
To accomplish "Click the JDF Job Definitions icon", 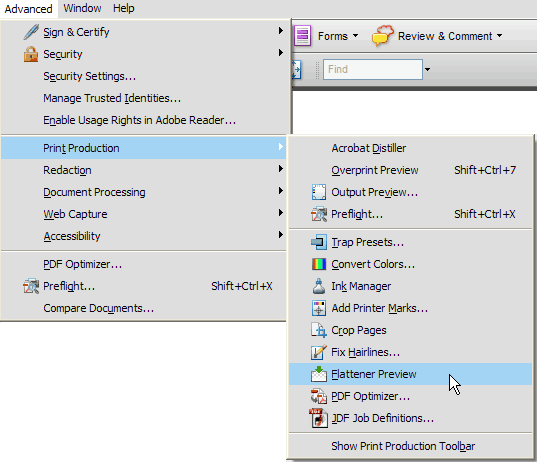I will (x=319, y=418).
